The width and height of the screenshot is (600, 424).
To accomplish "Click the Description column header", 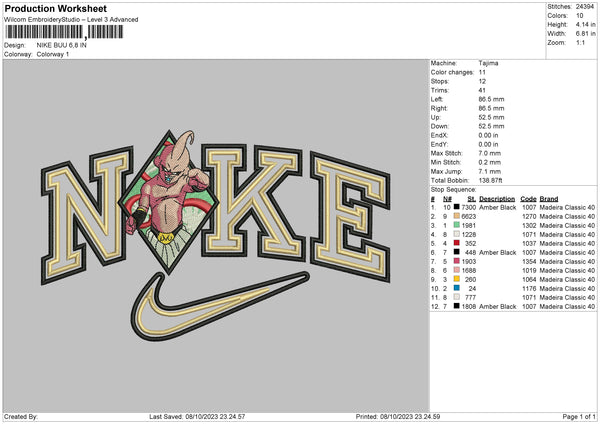I will [497, 199].
